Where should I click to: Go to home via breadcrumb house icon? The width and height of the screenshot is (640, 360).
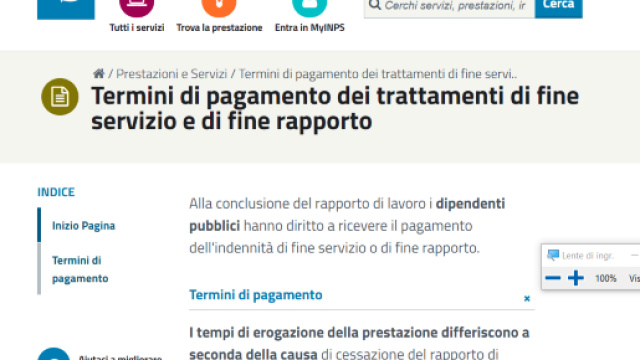[x=98, y=73]
